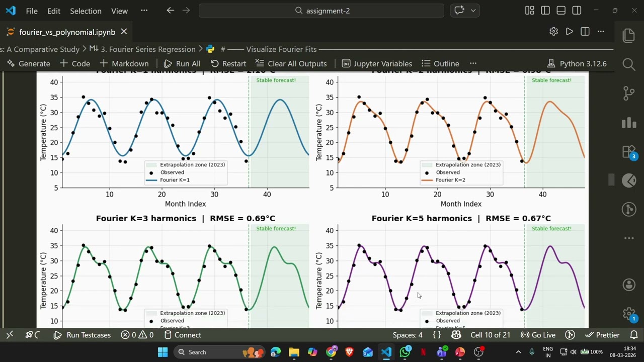Image resolution: width=644 pixels, height=362 pixels.
Task: Split the editor to the right
Action: point(585,32)
